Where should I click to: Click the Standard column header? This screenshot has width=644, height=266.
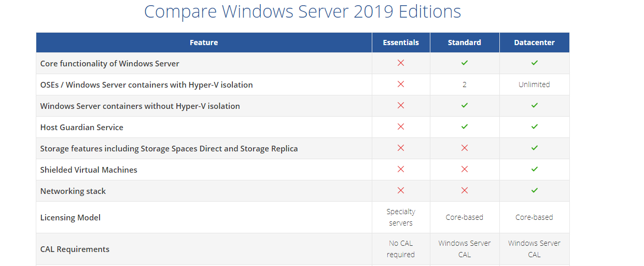pos(465,43)
